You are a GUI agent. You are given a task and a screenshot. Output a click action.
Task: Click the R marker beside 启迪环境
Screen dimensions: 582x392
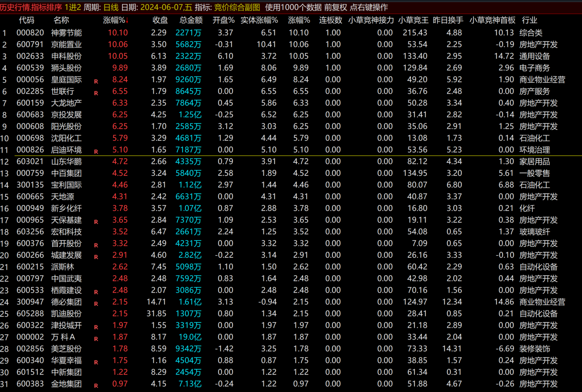(x=96, y=152)
